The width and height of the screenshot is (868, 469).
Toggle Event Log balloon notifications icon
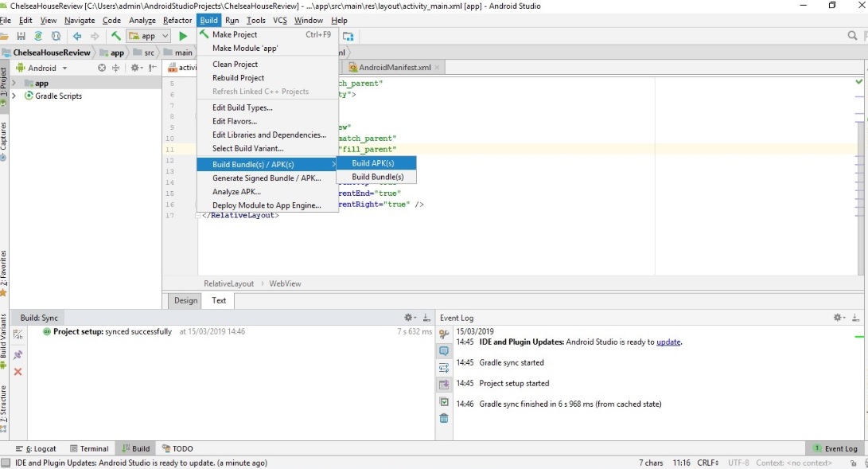click(444, 351)
